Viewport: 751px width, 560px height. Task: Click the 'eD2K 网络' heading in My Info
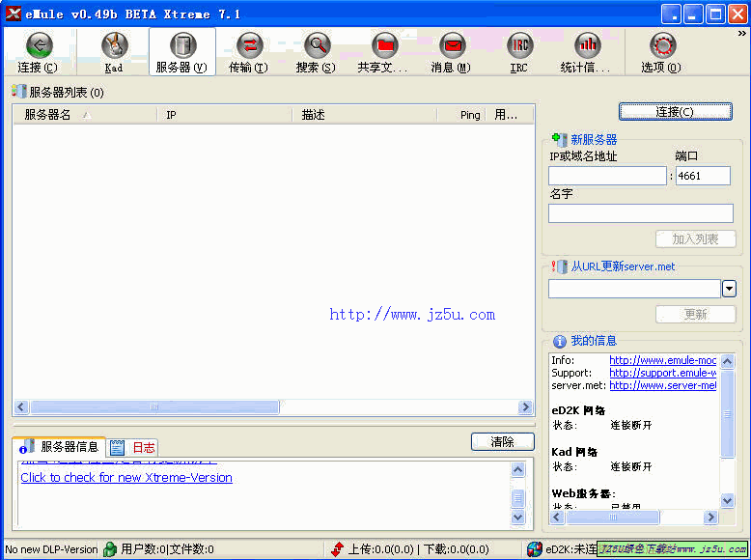578,410
